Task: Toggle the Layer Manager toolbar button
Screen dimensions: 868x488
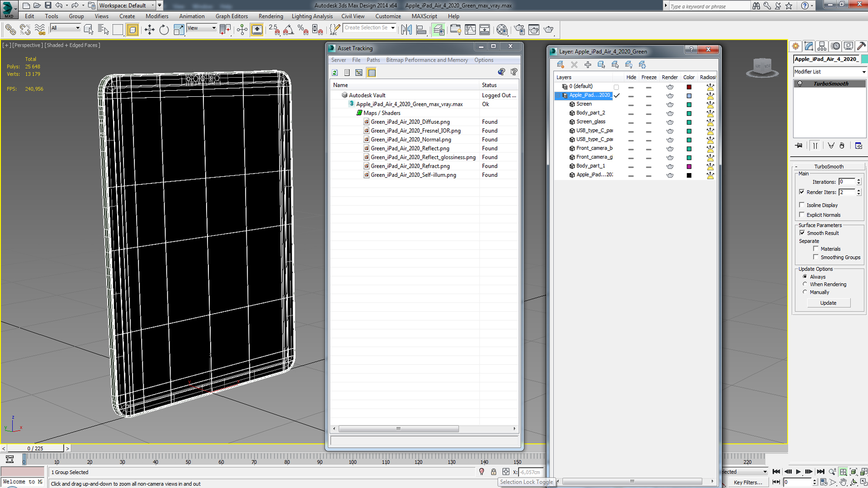Action: [438, 30]
